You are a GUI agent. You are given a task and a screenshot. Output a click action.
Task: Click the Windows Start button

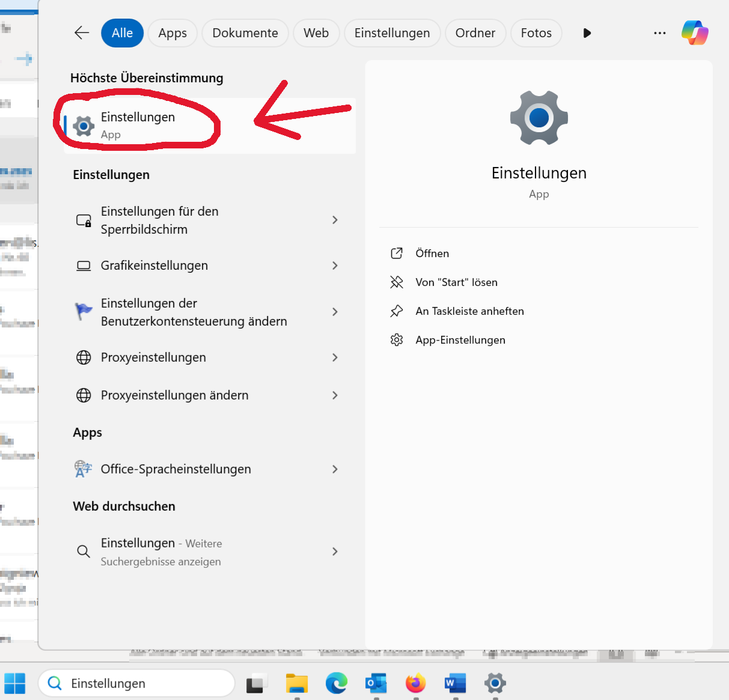tap(15, 683)
